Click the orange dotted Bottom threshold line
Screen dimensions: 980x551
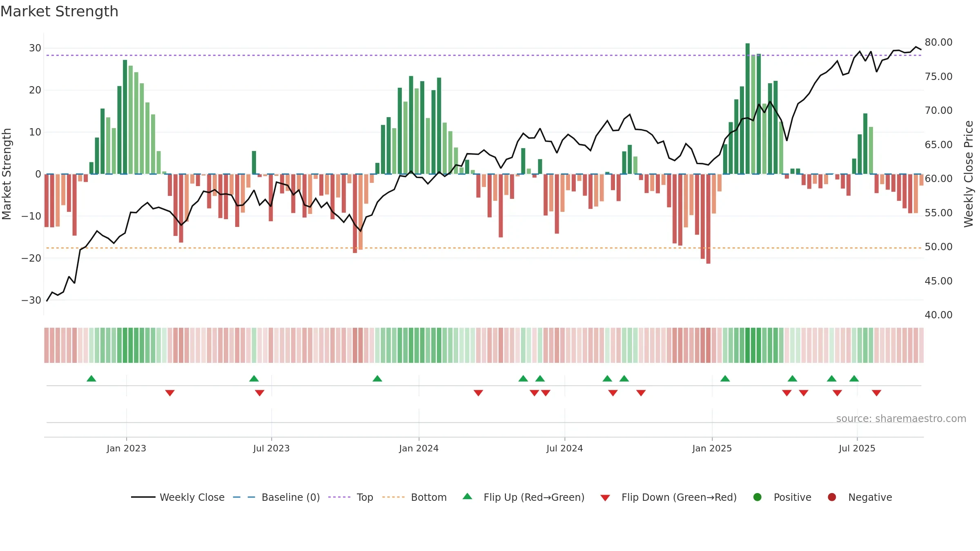click(x=484, y=248)
